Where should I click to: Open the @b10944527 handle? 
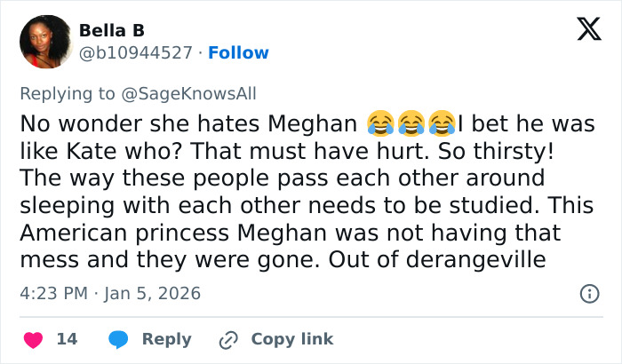(136, 53)
